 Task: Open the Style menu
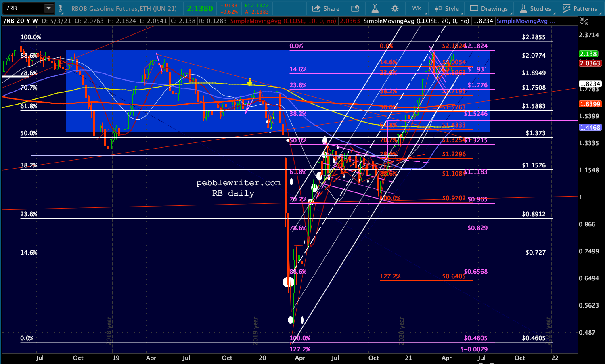click(x=447, y=8)
